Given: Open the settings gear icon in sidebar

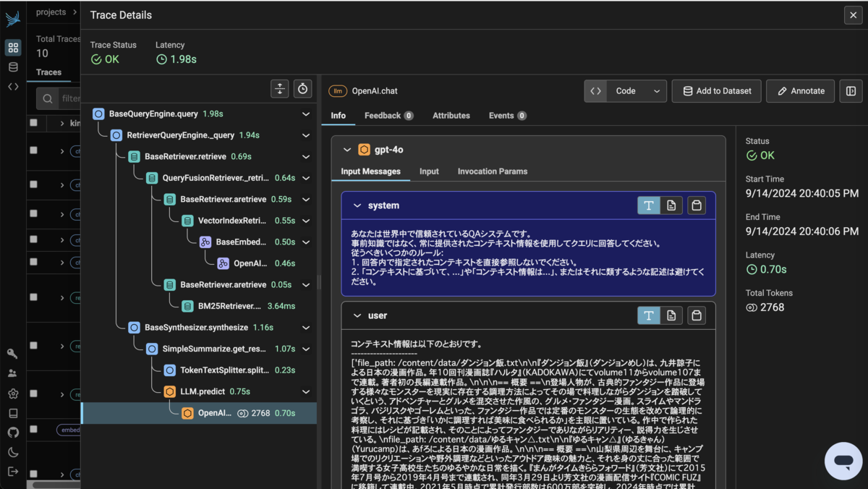Looking at the screenshot, I should (13, 394).
